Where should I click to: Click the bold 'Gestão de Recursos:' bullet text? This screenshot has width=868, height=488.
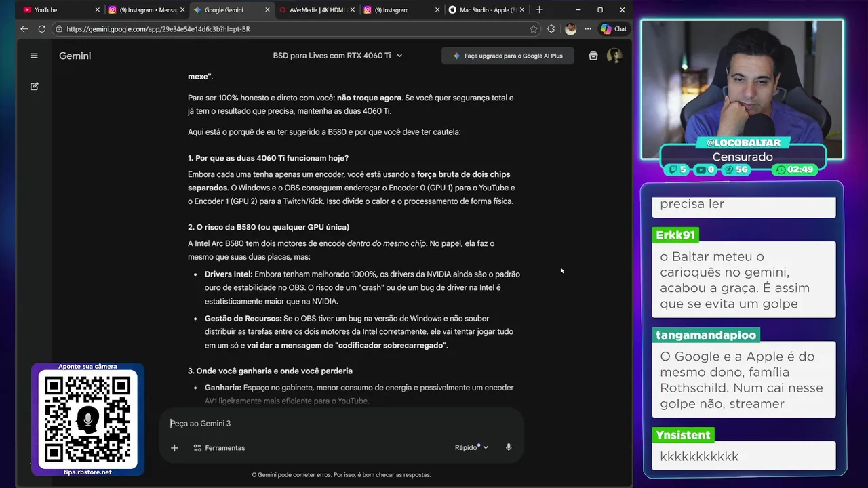[x=243, y=319]
